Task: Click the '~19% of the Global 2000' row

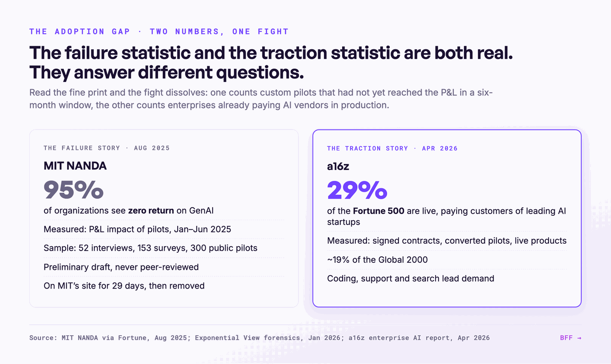Action: pos(447,260)
